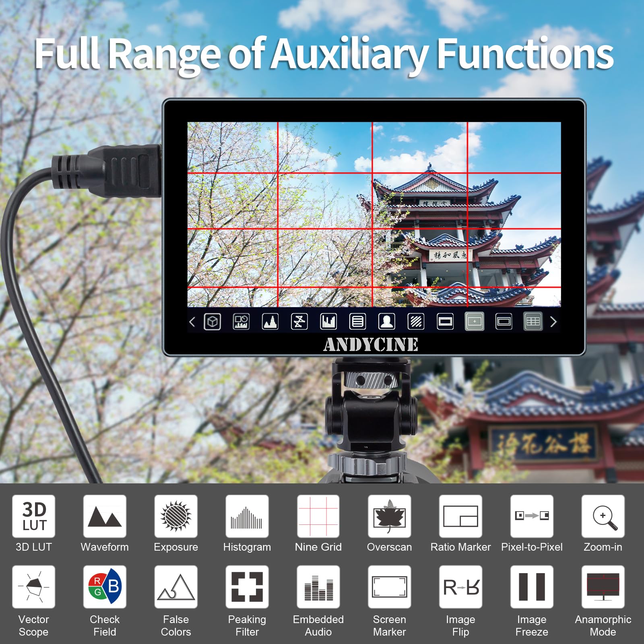Tap the horizontal lines icon on monitor toolbar
This screenshot has height=644, width=644.
point(358,322)
